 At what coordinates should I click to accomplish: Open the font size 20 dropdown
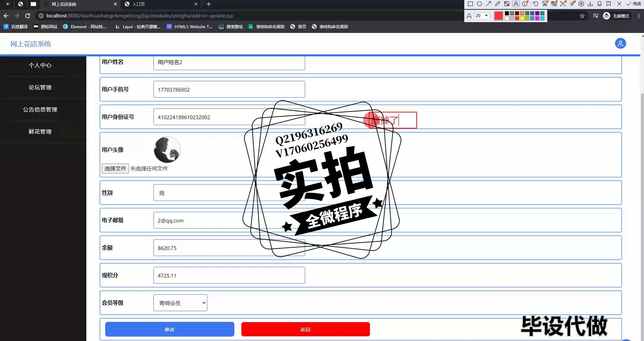pyautogui.click(x=482, y=16)
